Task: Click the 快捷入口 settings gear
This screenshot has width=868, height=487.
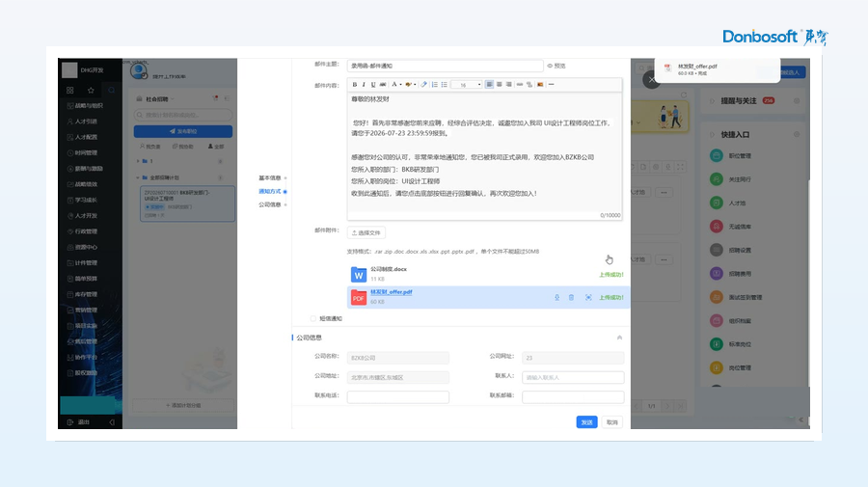Action: [x=797, y=134]
